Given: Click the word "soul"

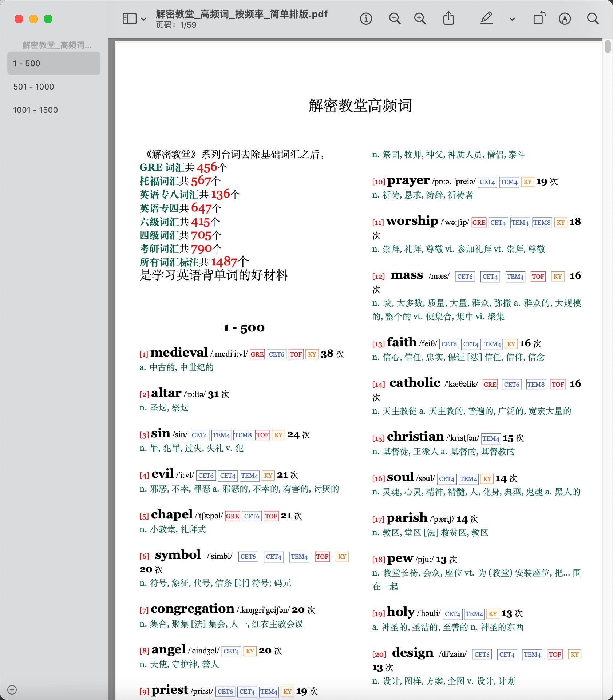Looking at the screenshot, I should [400, 477].
